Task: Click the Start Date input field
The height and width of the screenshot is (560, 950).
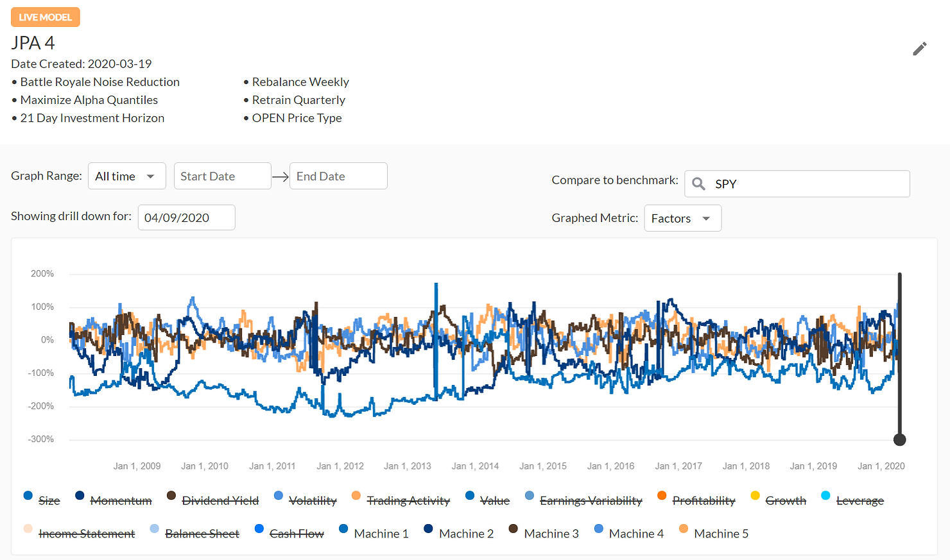Action: click(222, 176)
